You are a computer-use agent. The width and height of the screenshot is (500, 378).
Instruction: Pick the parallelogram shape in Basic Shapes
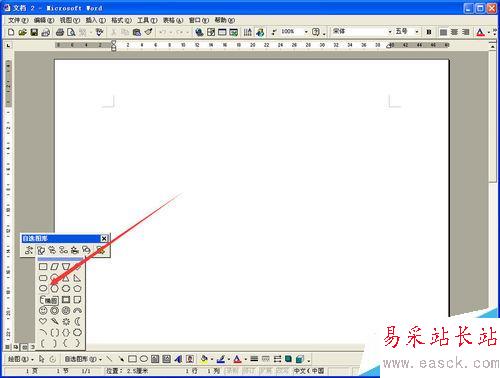pos(54,267)
